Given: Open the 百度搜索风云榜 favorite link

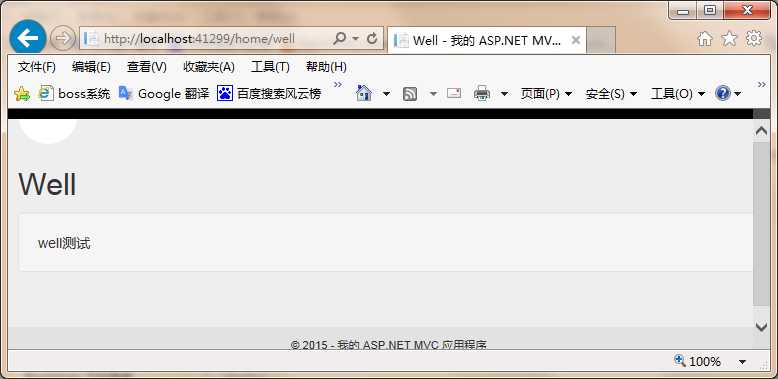Looking at the screenshot, I should click(x=269, y=93).
